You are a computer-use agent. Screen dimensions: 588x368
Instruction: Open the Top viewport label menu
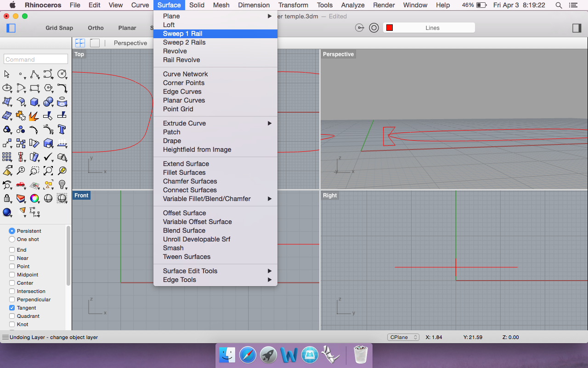coord(79,54)
